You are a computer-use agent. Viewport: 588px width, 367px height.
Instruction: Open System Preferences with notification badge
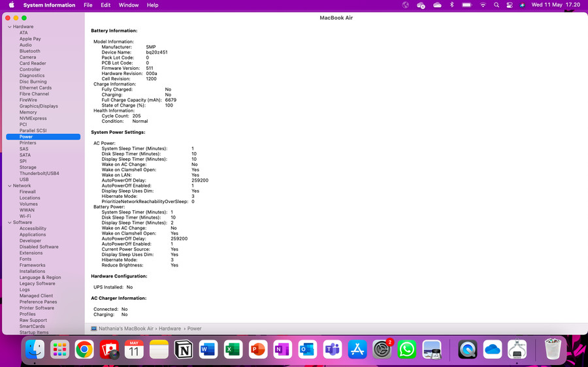[382, 350]
